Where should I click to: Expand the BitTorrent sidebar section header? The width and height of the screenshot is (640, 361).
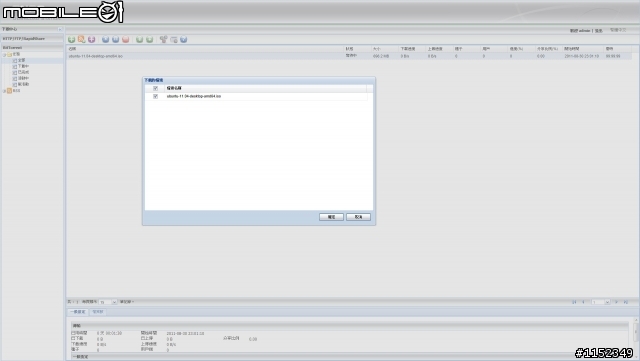[32, 47]
